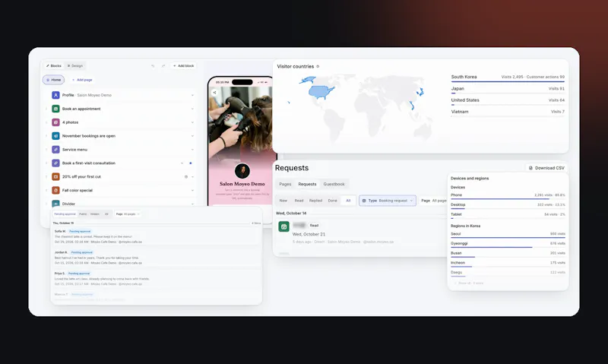This screenshot has height=364, width=608.
Task: Click the Profile block's person icon
Action: click(x=55, y=95)
